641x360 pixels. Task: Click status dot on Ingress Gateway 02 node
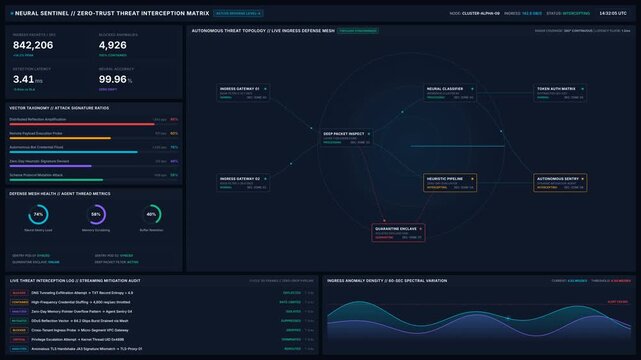265,179
